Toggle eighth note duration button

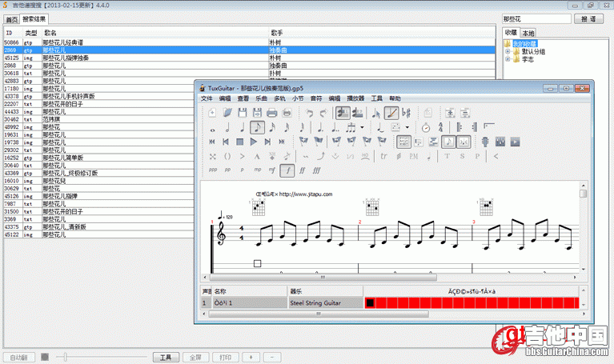click(257, 127)
